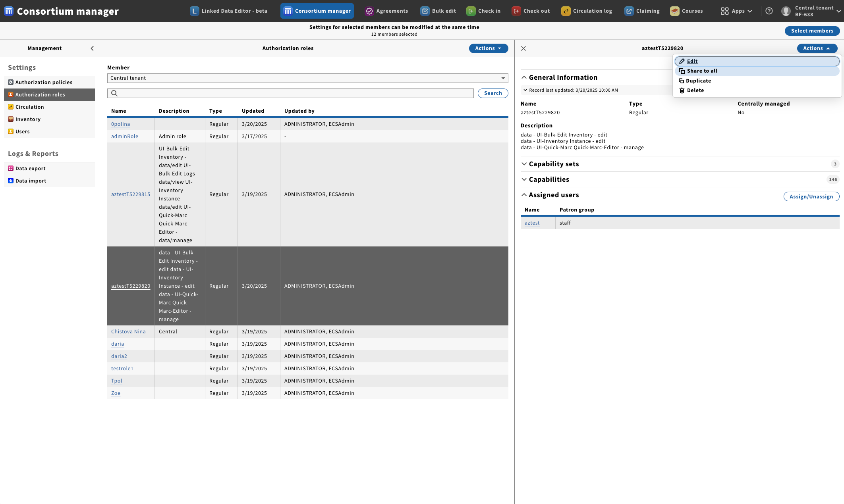Click the Search button
Screen dimensions: 844x504
(x=492, y=93)
